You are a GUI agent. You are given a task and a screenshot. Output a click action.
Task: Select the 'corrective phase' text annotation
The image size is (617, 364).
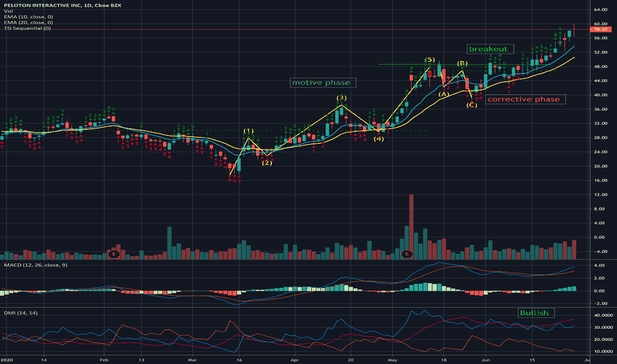(x=524, y=99)
